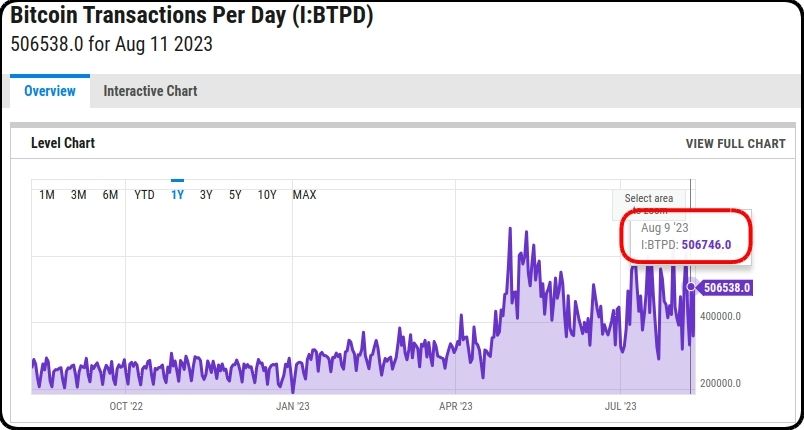The image size is (804, 430).
Task: Click the VIEW FULL CHART link
Action: click(735, 144)
